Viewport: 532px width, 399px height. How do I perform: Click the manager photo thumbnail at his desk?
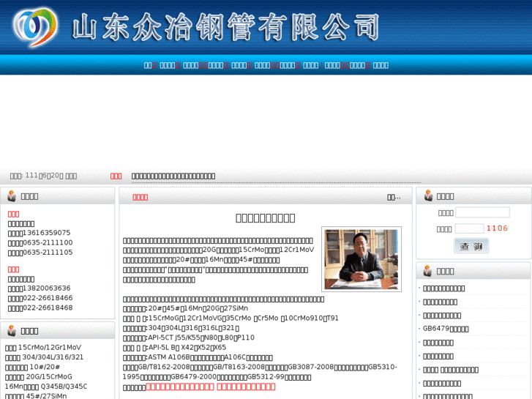361,259
